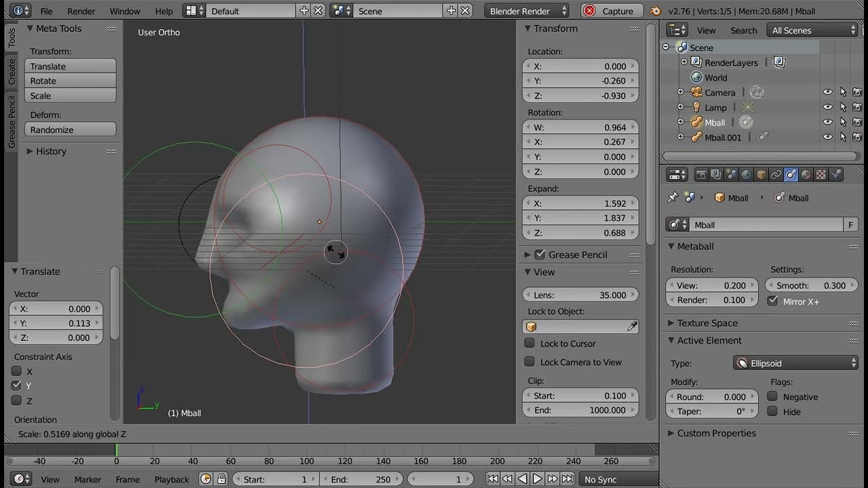868x488 pixels.
Task: Open the Physics properties tab
Action: pyautogui.click(x=836, y=174)
